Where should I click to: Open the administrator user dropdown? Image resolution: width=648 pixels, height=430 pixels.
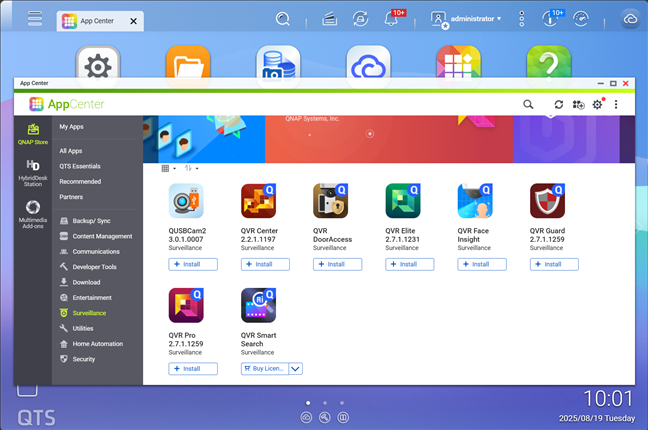point(466,18)
